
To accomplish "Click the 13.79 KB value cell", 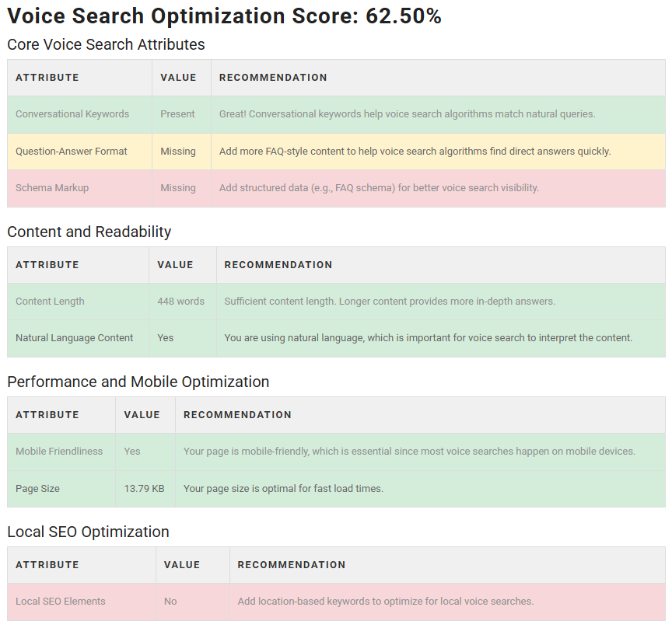I will 144,489.
